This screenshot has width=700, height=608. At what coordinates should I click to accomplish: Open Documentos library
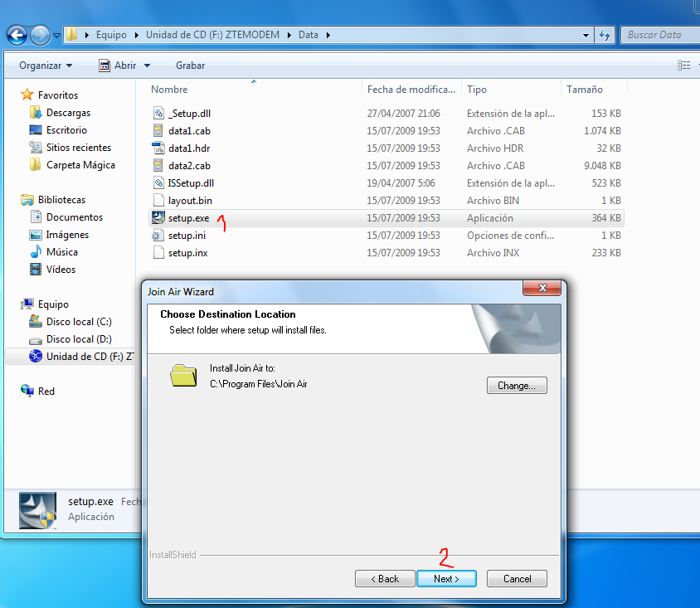pyautogui.click(x=75, y=217)
